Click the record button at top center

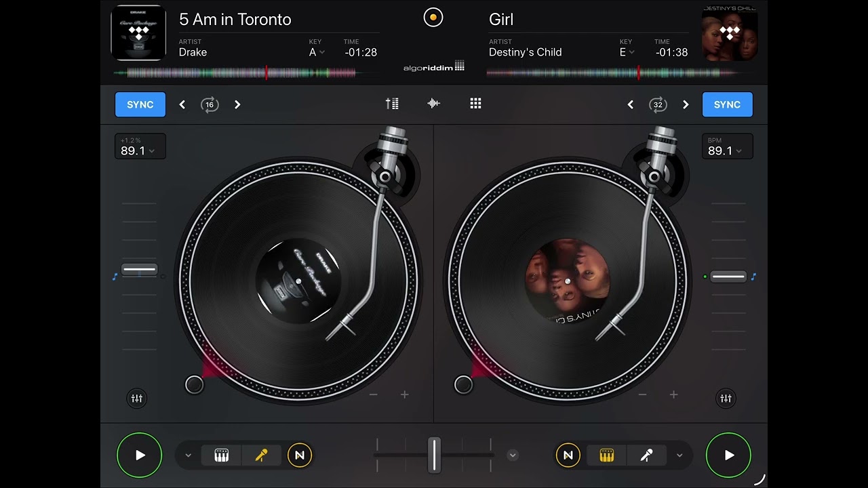click(433, 18)
